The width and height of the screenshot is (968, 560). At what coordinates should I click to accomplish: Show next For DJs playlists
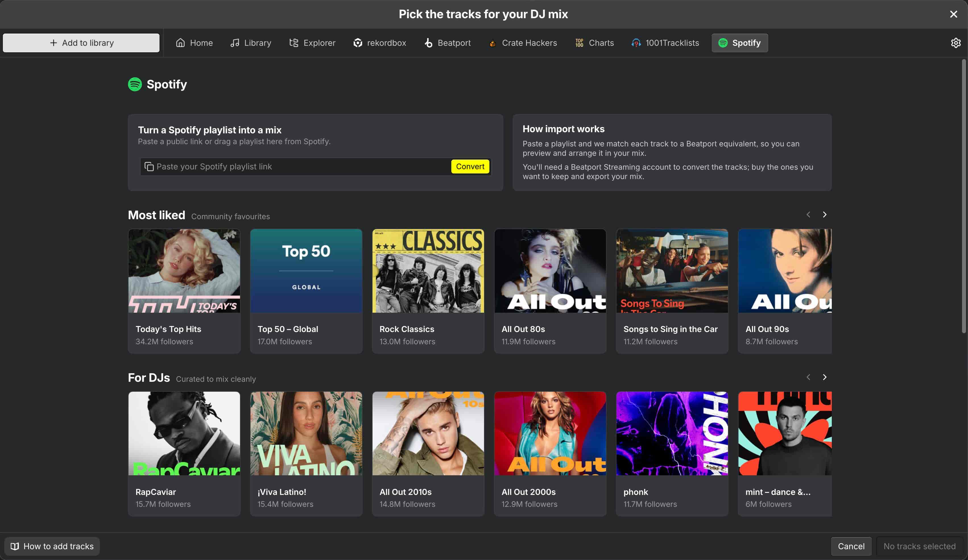(824, 377)
